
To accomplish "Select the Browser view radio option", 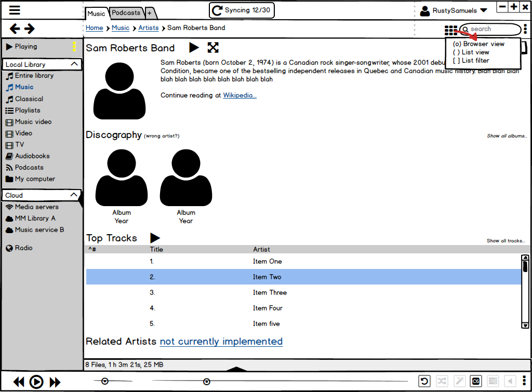I will pos(457,44).
